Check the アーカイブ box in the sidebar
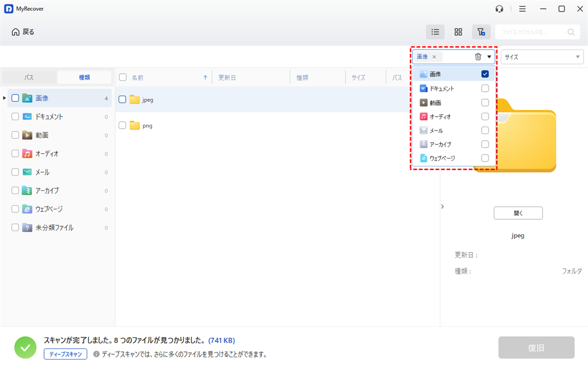This screenshot has width=588, height=366. [15, 190]
